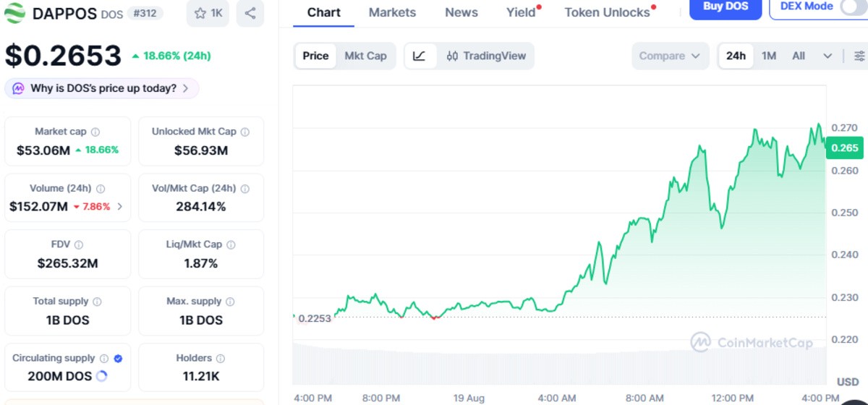
Task: Click Unlocked Mkt Cap info icon
Action: 245,132
